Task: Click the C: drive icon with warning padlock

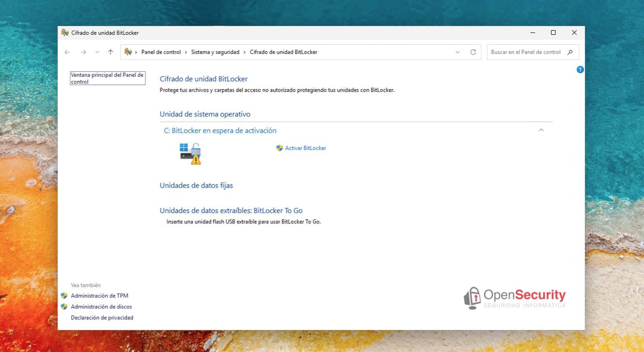Action: point(190,153)
